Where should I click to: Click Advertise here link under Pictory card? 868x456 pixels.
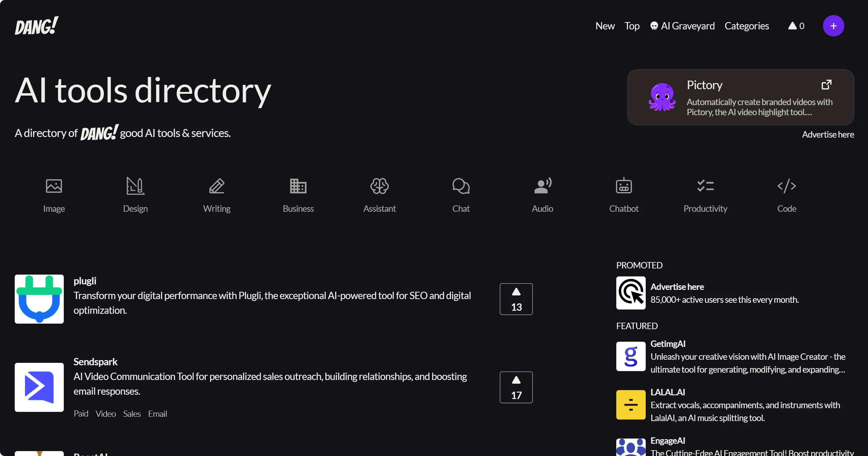(828, 134)
